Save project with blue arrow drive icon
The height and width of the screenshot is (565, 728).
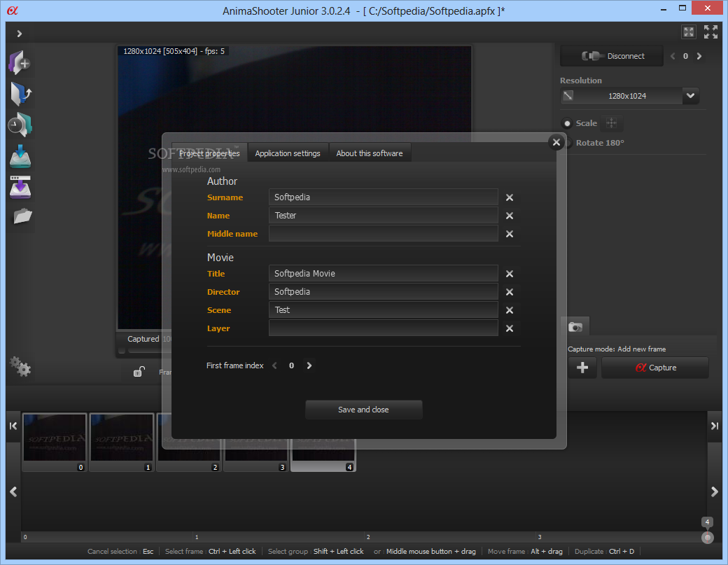[x=20, y=156]
